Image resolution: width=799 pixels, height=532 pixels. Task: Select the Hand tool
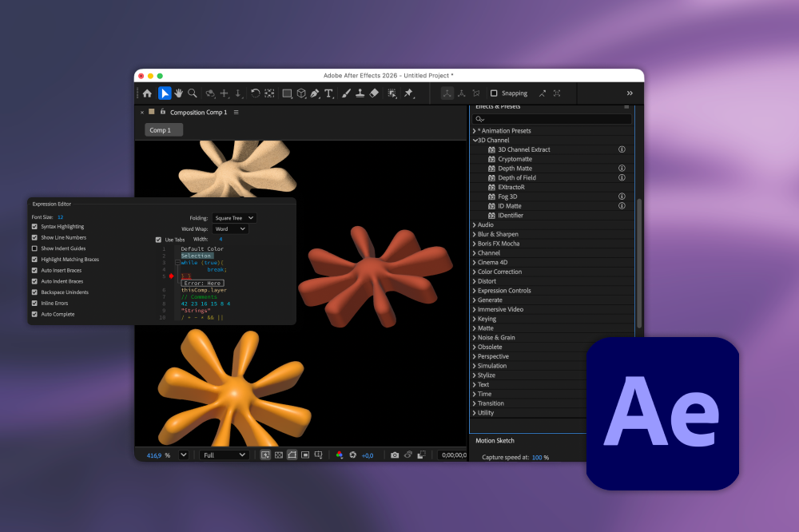pos(178,93)
